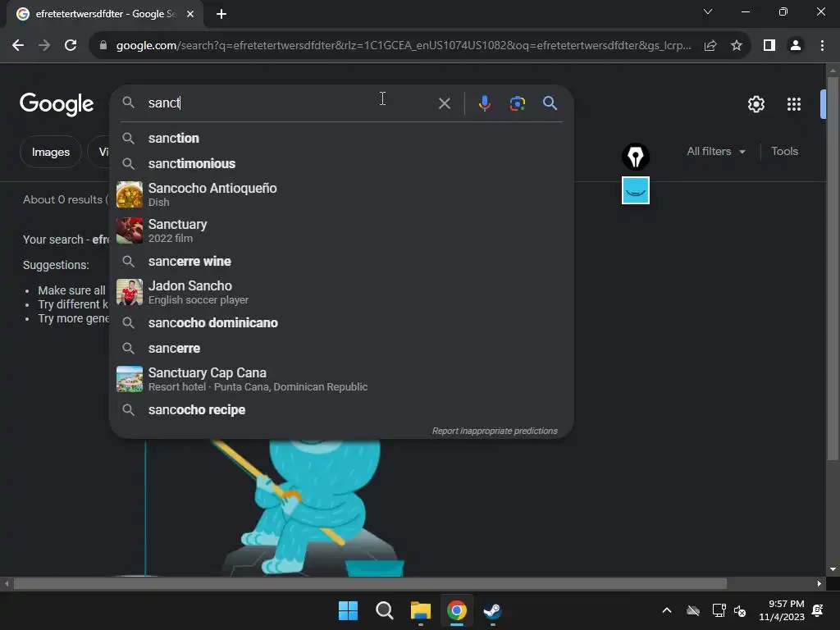Viewport: 840px width, 630px height.
Task: Choose the Sanctuary Cap Cana suggestion
Action: click(341, 379)
